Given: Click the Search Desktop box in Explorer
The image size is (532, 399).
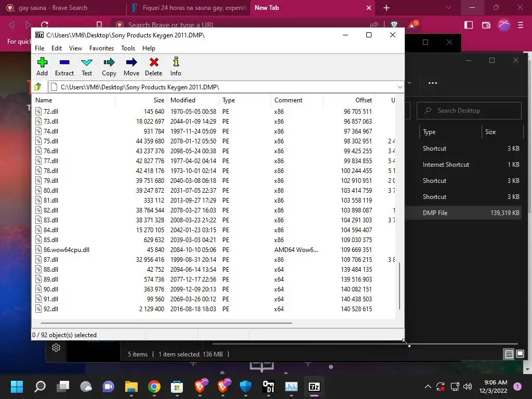Looking at the screenshot, I should (469, 111).
